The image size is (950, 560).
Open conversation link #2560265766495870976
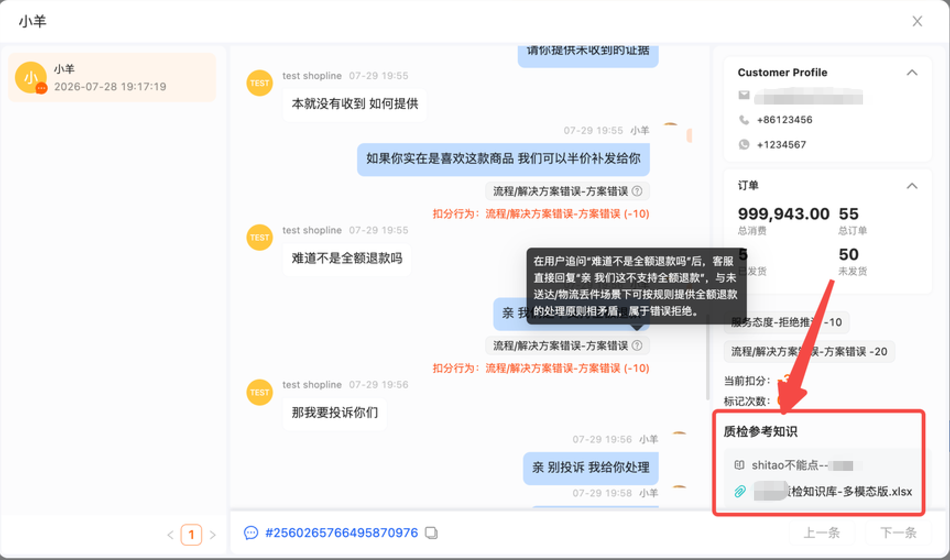342,532
